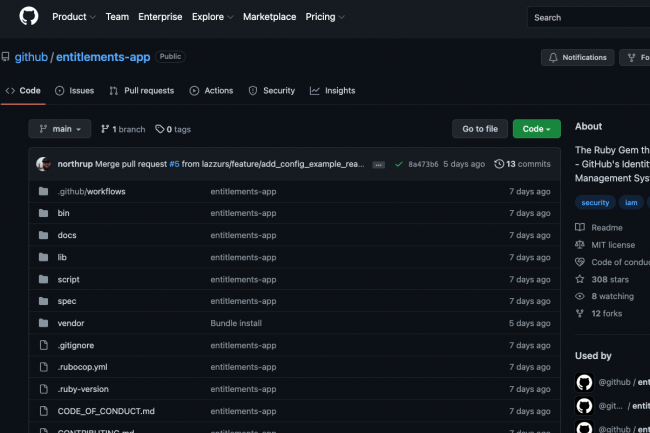Open the .gitignore file
Image resolution: width=650 pixels, height=433 pixels.
click(76, 346)
